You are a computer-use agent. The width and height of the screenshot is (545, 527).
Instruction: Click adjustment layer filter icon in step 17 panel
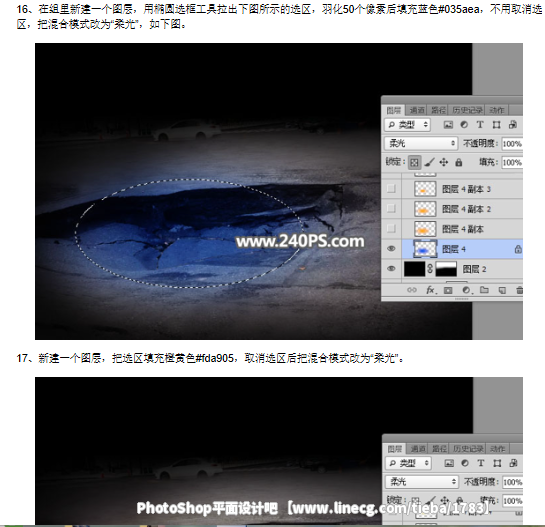point(465,463)
